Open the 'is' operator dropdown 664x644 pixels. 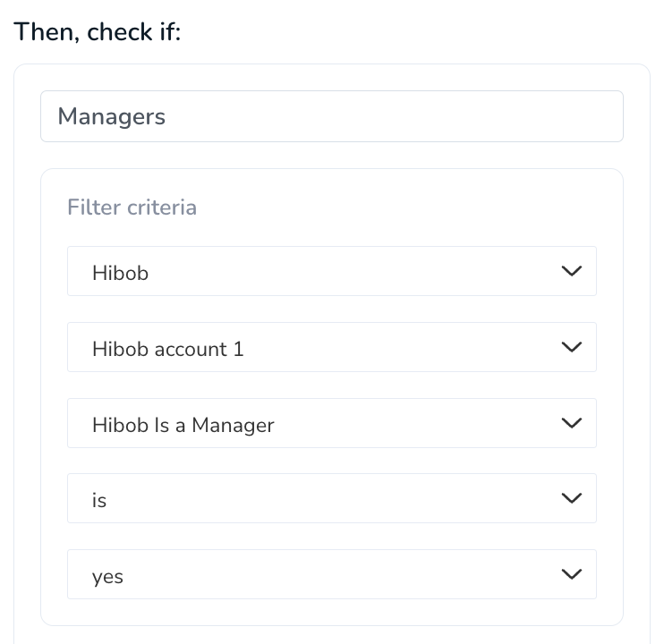332,498
